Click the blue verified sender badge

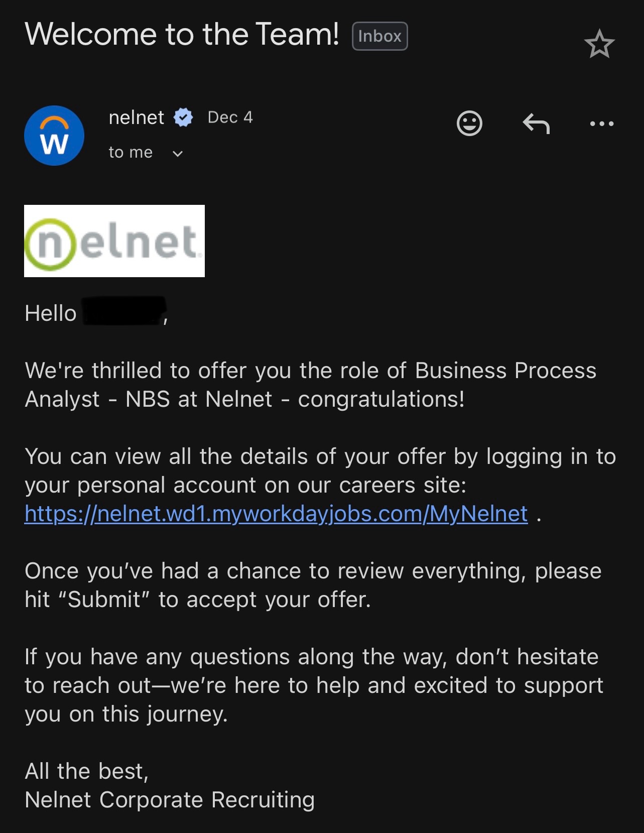183,117
